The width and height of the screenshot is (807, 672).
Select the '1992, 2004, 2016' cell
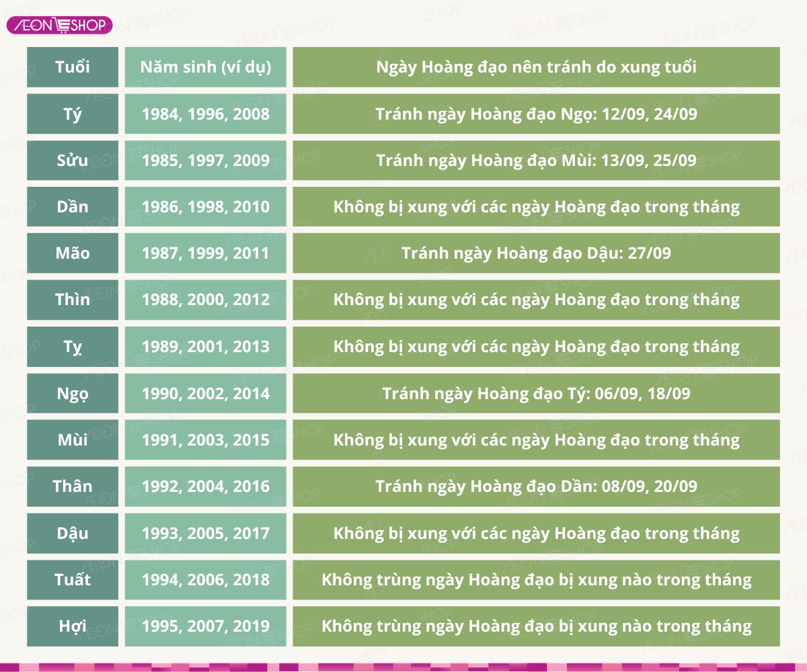[205, 487]
